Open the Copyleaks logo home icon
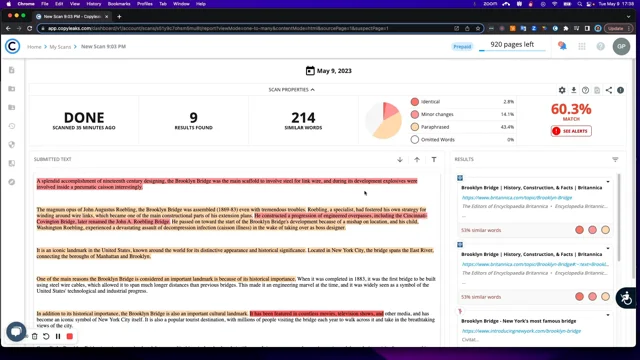This screenshot has width=640, height=360. pyautogui.click(x=12, y=46)
